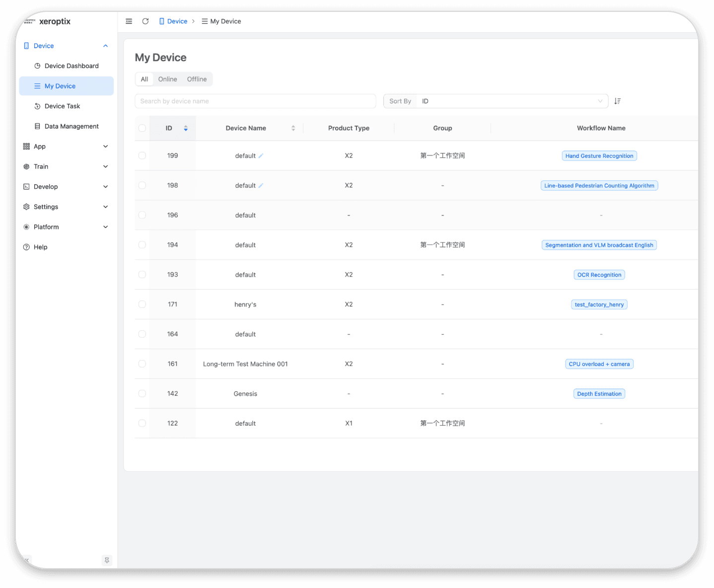Image resolution: width=714 pixels, height=588 pixels.
Task: Select the checkbox for device 161
Action: click(x=142, y=364)
